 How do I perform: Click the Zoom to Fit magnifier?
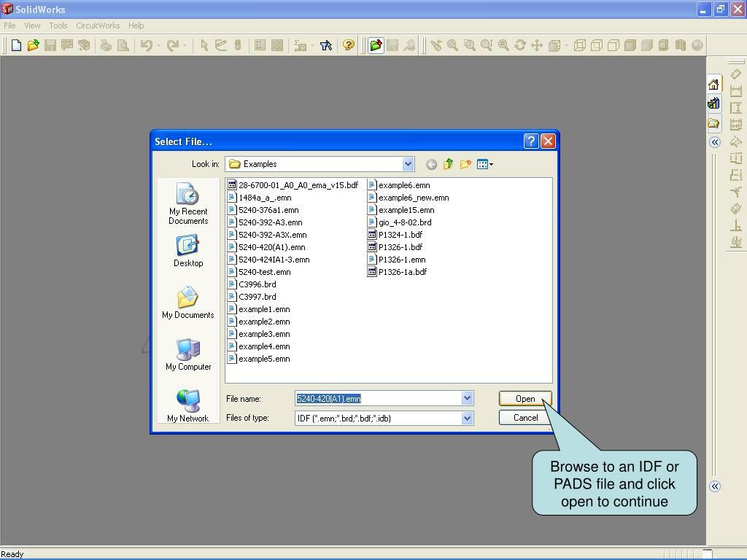452,45
